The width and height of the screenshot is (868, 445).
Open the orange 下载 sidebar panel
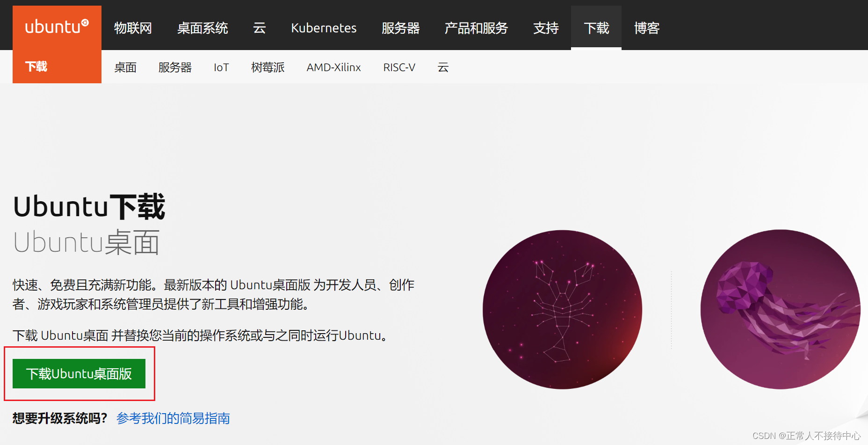tap(37, 66)
